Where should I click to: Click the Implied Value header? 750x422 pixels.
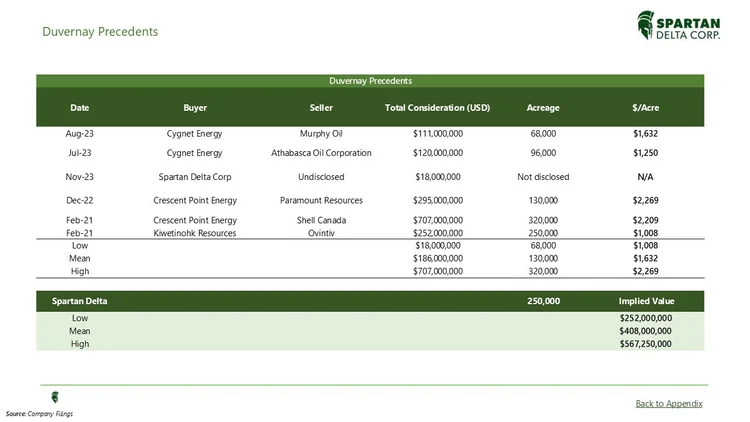pos(646,301)
